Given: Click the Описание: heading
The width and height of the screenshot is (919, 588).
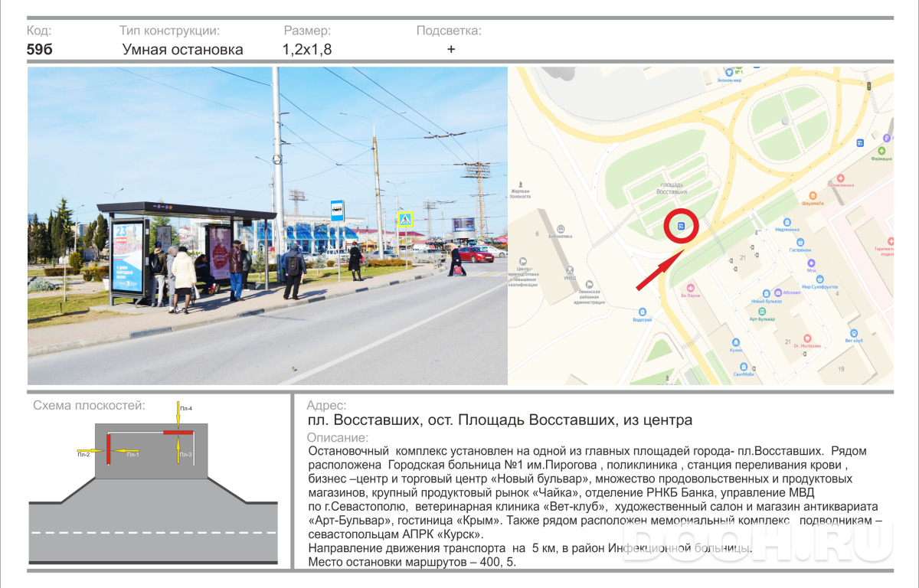Looking at the screenshot, I should pyautogui.click(x=337, y=438).
